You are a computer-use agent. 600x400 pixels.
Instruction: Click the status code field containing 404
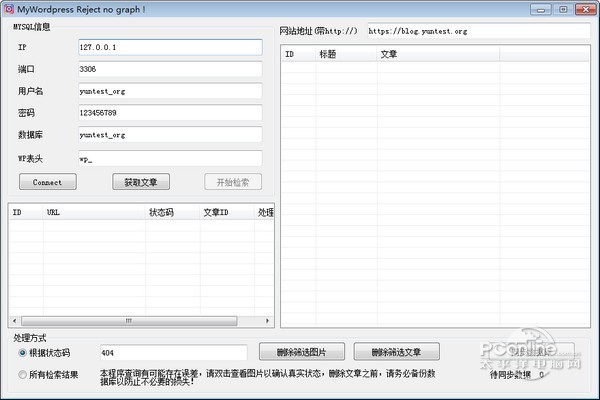click(174, 353)
